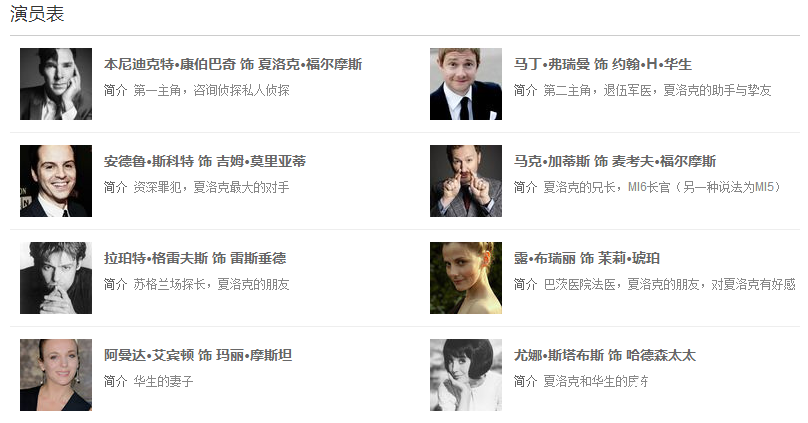Select the intro text 第一主角，咨询侦探私人侦探
This screenshot has width=808, height=423.
[211, 91]
